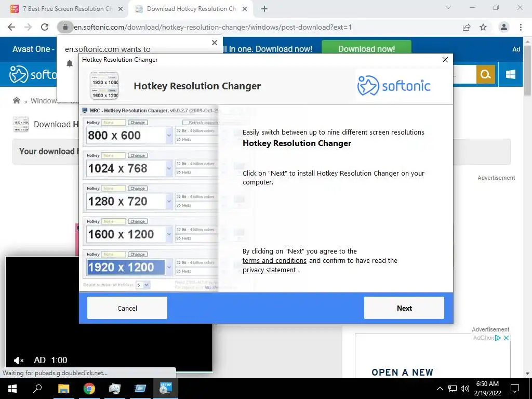
Task: Close the 7 Best Free Screen Resolution tab
Action: pos(121,9)
